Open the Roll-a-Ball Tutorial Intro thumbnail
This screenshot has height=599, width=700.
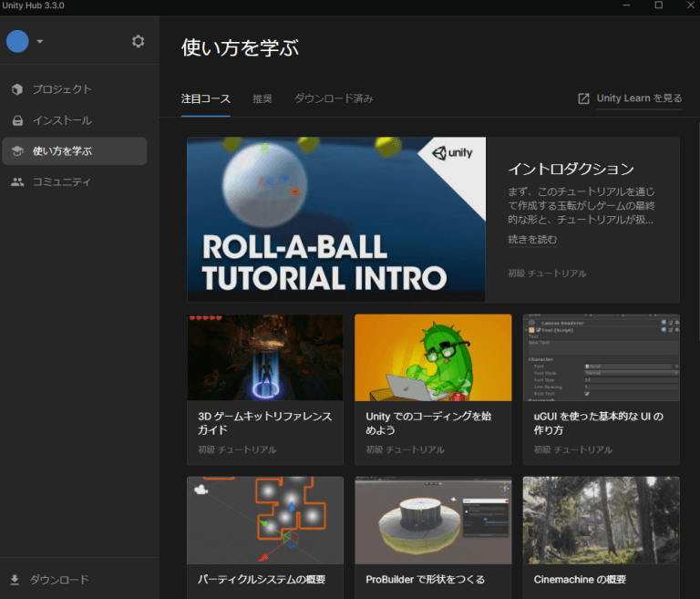[x=335, y=219]
